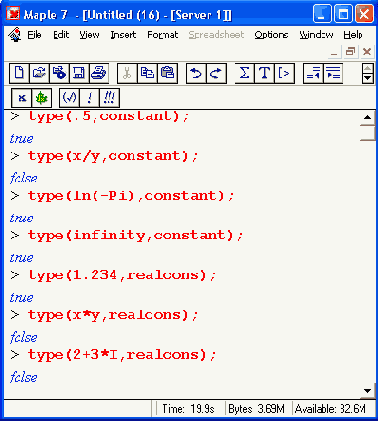Click the type(x*y,realcons); input line
This screenshot has width=378, height=421.
point(113,315)
